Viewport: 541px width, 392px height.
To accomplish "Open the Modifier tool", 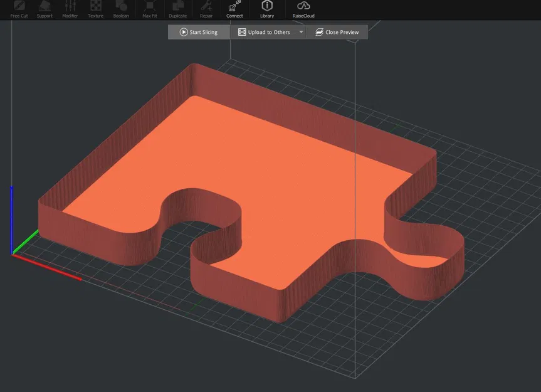I will [x=70, y=9].
